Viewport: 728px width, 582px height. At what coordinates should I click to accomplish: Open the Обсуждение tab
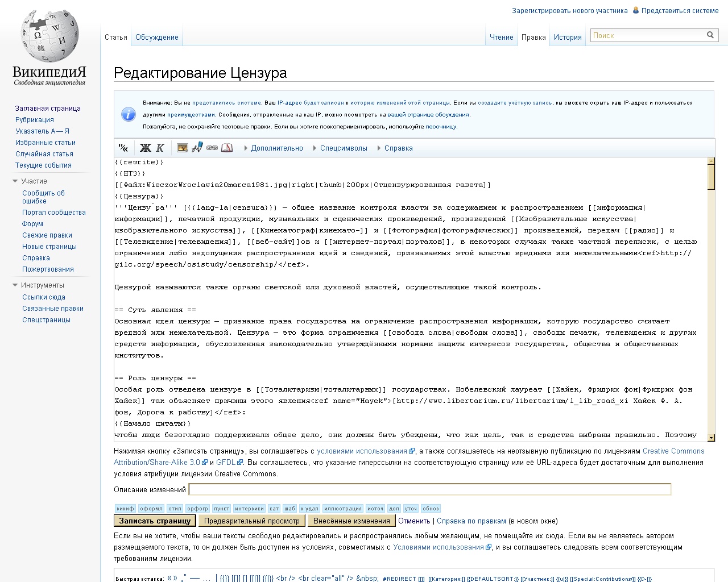pos(157,38)
